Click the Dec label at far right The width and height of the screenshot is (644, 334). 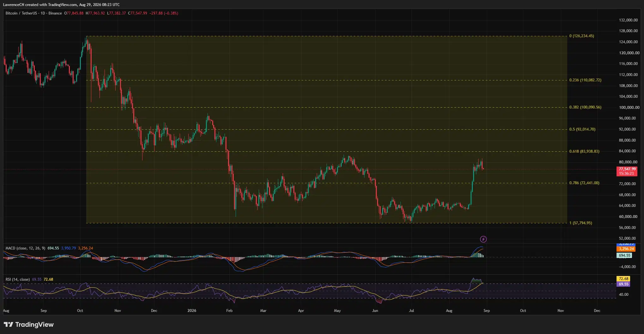(597, 311)
